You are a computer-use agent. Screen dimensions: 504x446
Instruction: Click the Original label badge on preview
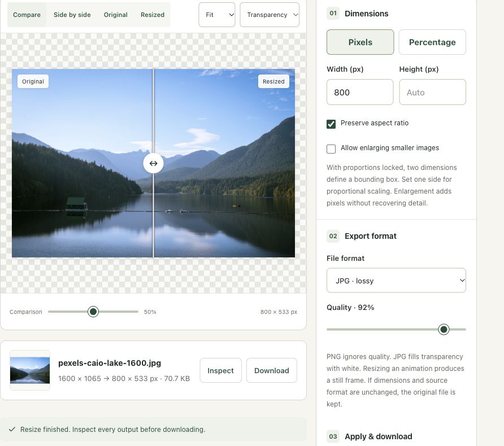pyautogui.click(x=33, y=81)
